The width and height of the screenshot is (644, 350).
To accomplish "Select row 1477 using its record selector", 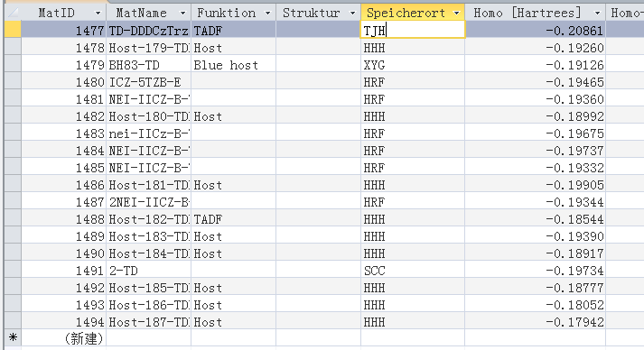I will point(13,30).
